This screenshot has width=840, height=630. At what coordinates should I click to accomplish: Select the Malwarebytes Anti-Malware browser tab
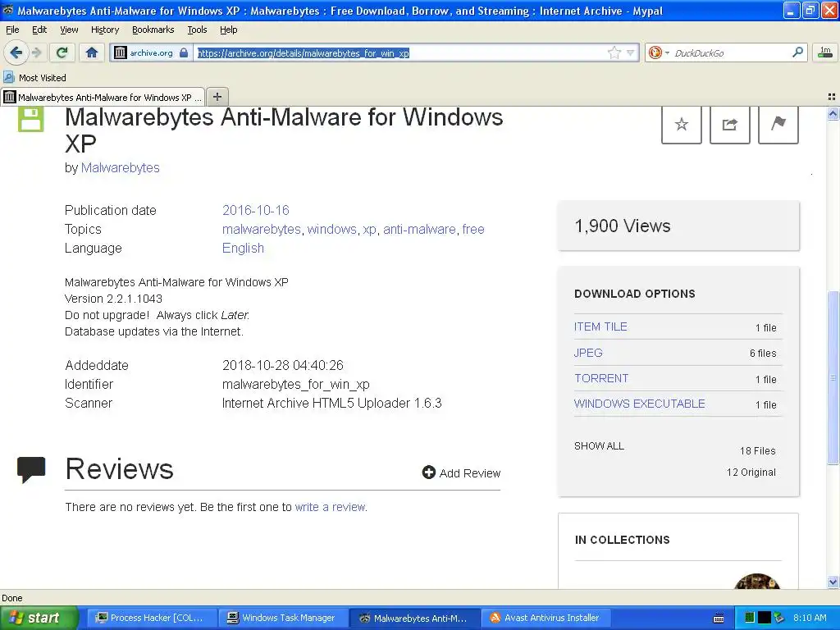click(103, 97)
